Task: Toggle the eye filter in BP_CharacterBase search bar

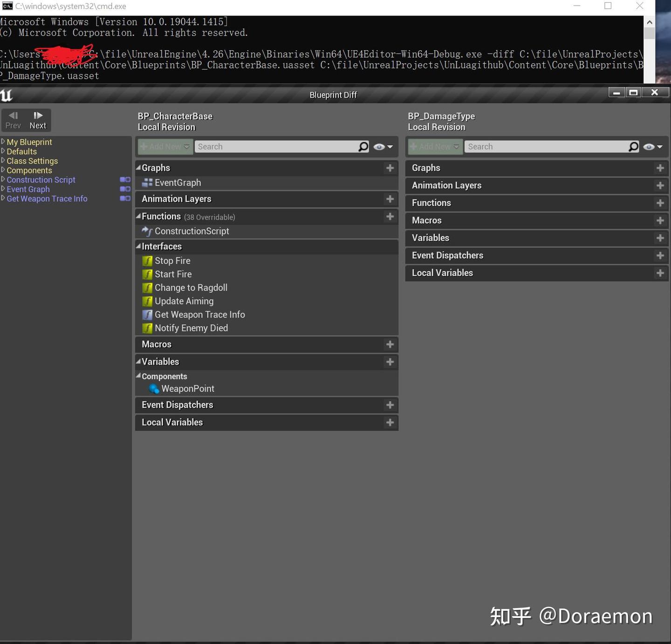Action: pos(378,146)
